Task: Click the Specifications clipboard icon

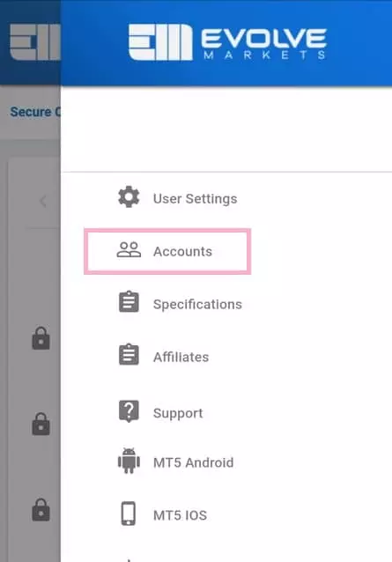Action: [129, 302]
